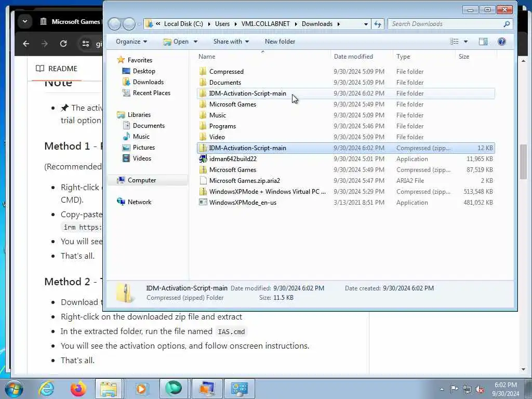Screen dimensions: 532x399
Task: Click VM1.COLLABNET in the address bar
Action: coord(265,24)
